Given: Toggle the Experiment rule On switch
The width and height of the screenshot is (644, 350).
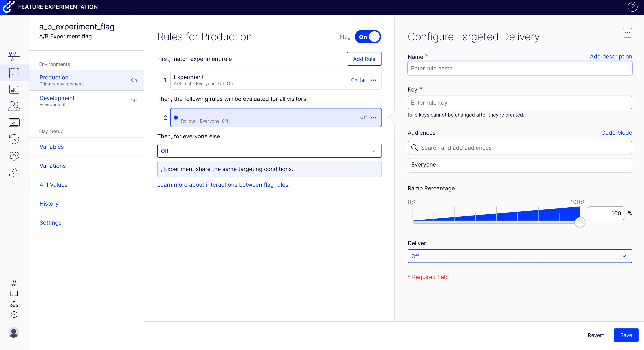Looking at the screenshot, I should coord(354,80).
